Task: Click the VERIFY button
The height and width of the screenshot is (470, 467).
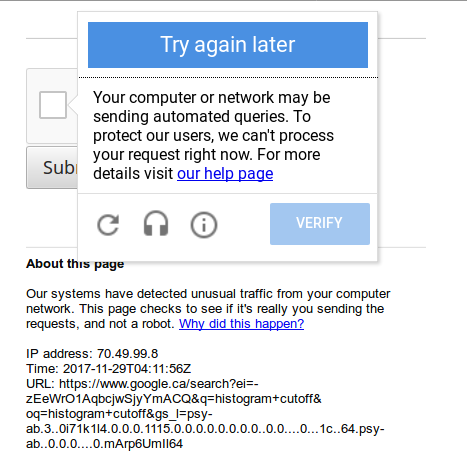Action: (320, 224)
